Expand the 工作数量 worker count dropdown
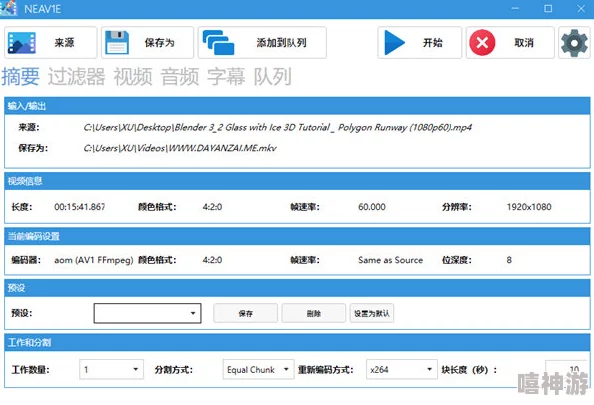Image resolution: width=594 pixels, height=405 pixels. [111, 369]
